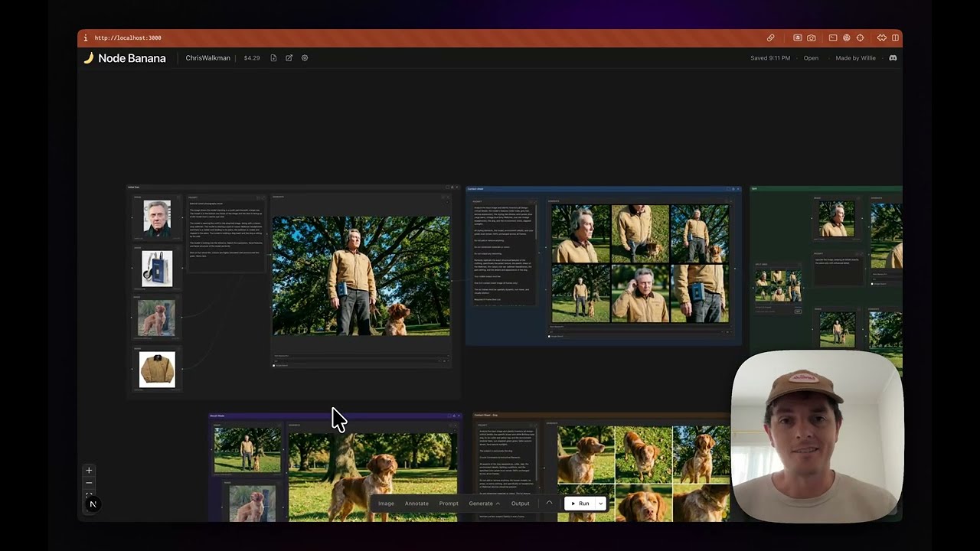Click the up chevron beside Run
980x551 pixels.
pos(549,503)
